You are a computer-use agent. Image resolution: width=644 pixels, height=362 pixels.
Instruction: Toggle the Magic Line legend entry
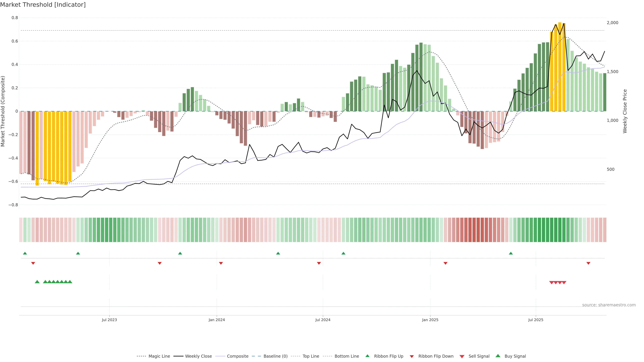coord(159,356)
